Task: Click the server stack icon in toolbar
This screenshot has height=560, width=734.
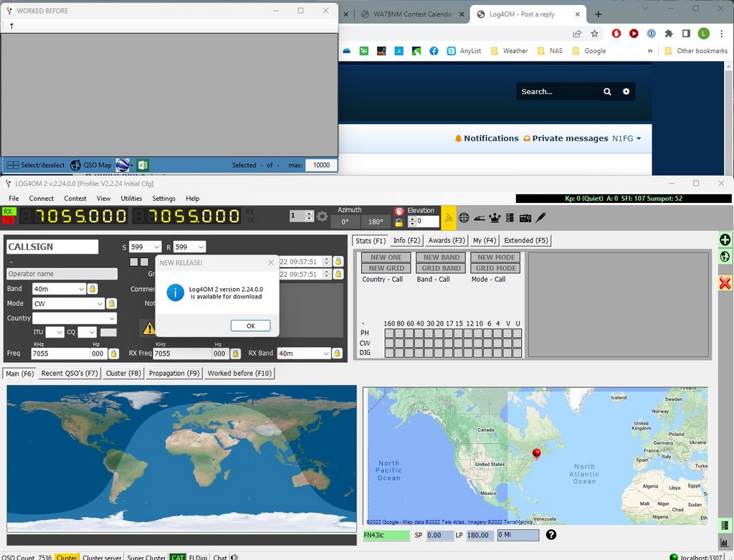Action: pos(510,218)
